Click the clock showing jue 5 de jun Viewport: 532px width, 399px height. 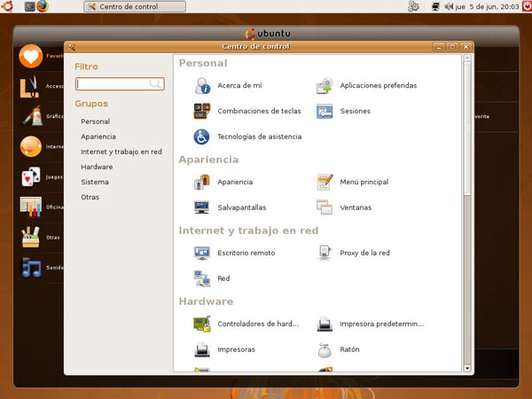click(x=487, y=6)
